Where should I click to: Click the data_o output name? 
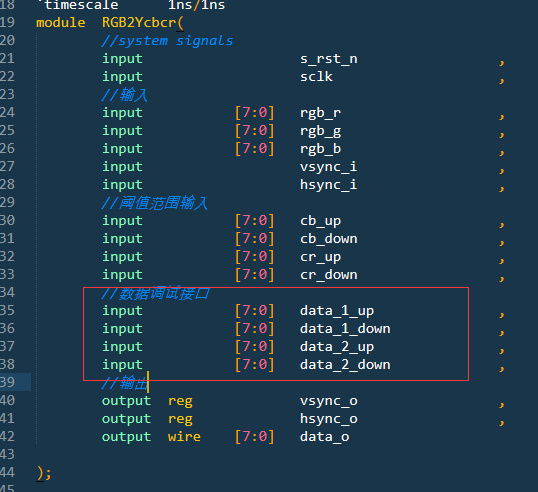tap(325, 437)
